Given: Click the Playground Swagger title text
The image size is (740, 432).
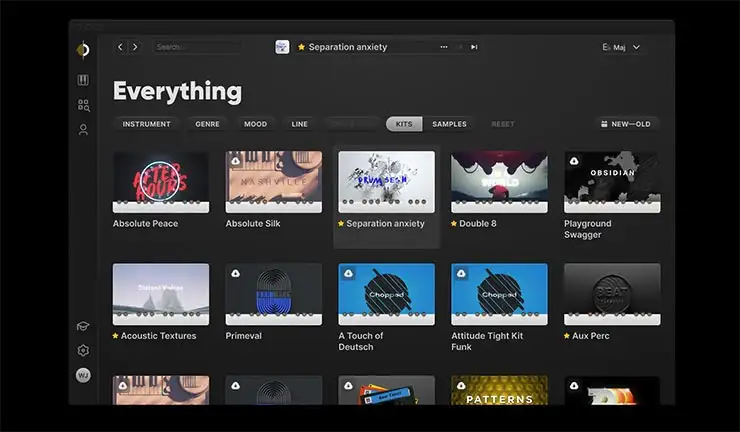Looking at the screenshot, I should 588,229.
